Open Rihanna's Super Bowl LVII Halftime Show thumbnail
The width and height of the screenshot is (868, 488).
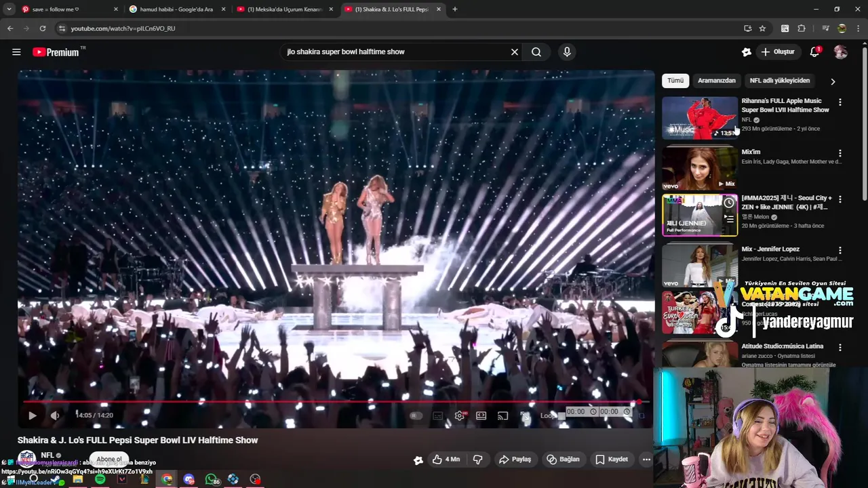(700, 118)
